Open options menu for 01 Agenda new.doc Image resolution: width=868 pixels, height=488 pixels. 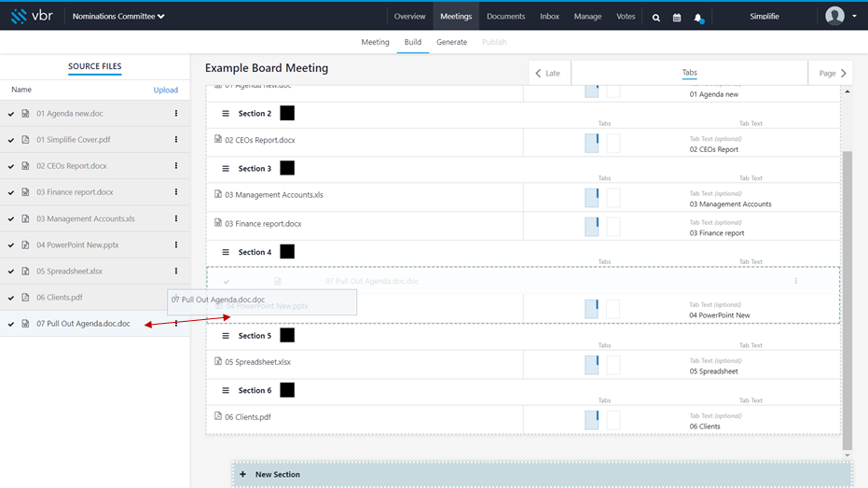point(176,113)
